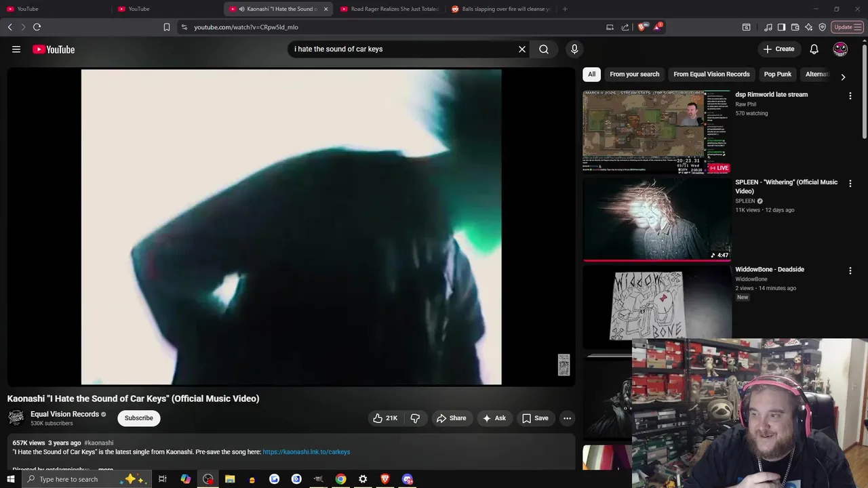868x488 pixels.
Task: Go back in browser history
Action: 9,27
